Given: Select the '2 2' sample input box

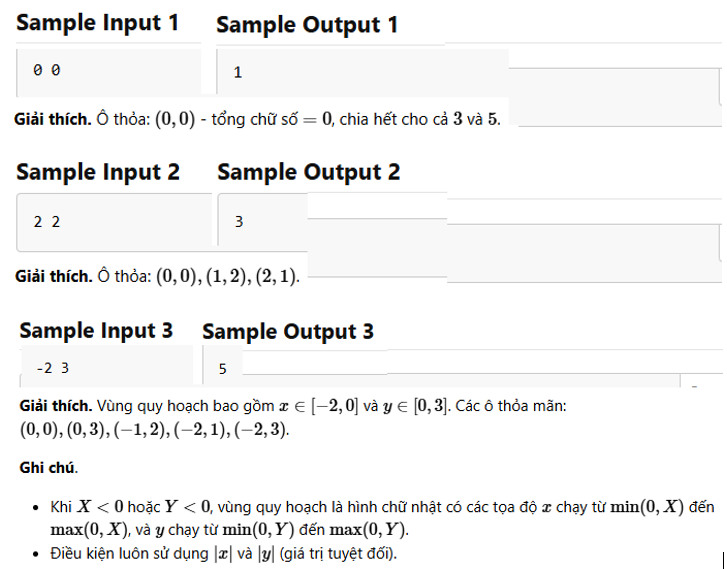Looking at the screenshot, I should point(114,222).
